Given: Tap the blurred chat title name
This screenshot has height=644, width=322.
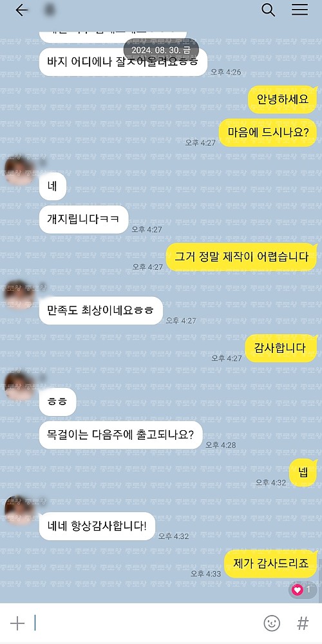Looking at the screenshot, I should tap(50, 10).
